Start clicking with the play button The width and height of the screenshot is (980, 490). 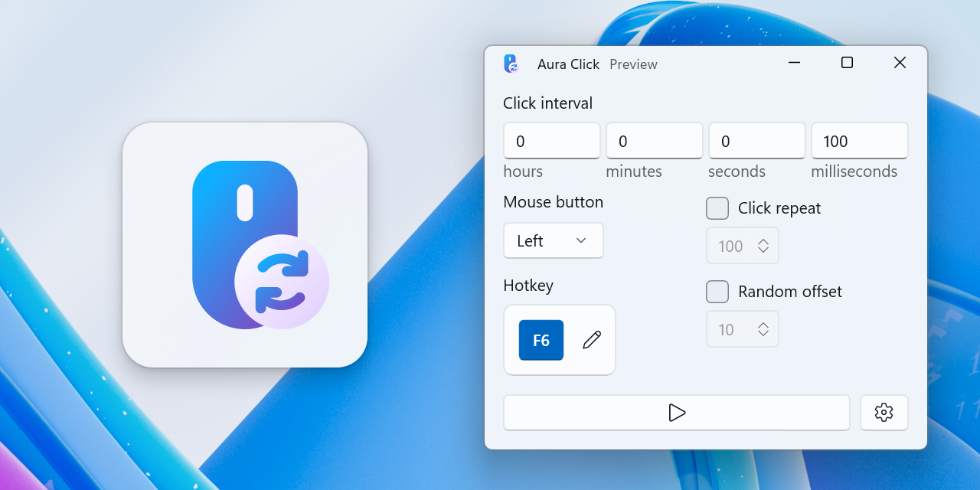tap(676, 413)
